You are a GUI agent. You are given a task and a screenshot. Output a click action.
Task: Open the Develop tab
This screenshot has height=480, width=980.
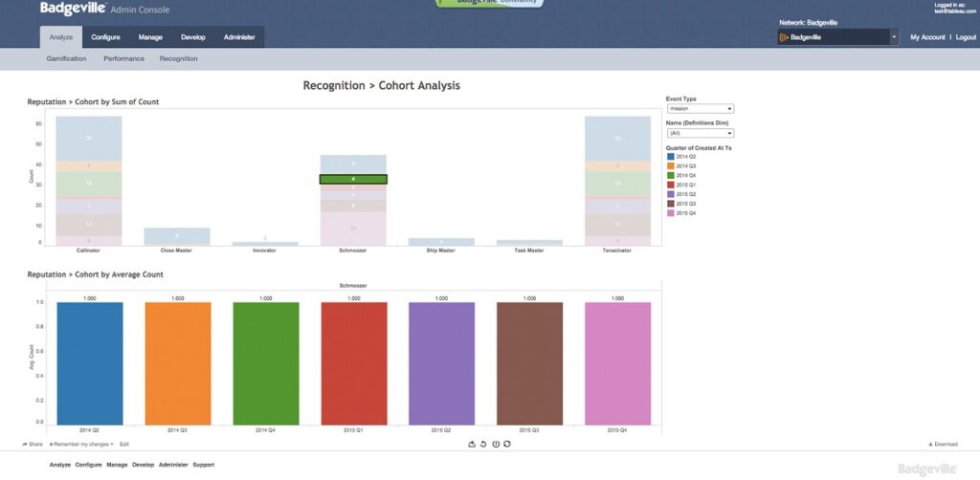pyautogui.click(x=193, y=37)
